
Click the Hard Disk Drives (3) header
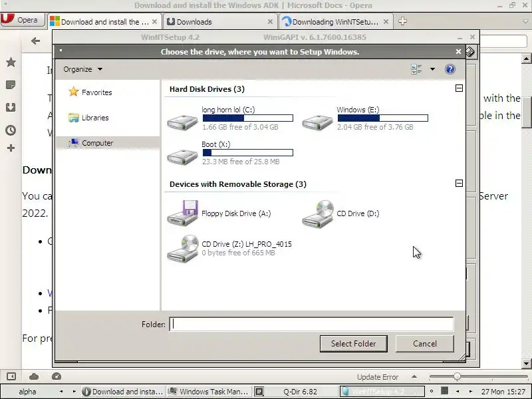pyautogui.click(x=207, y=89)
